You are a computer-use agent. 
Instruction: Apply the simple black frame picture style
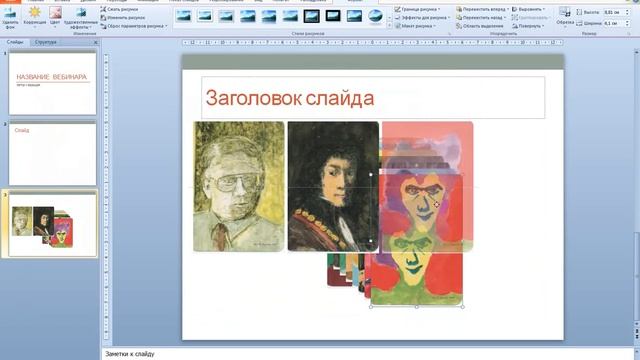pyautogui.click(x=354, y=16)
